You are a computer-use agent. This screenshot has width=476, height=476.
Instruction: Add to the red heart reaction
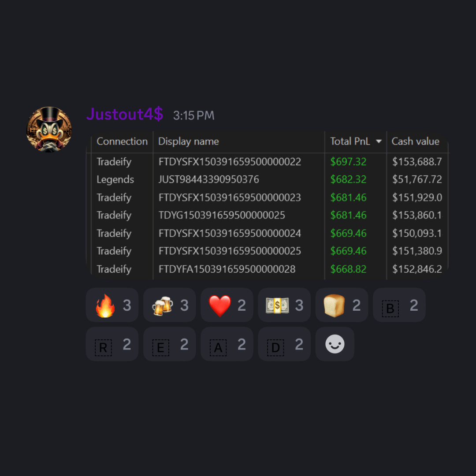(227, 305)
